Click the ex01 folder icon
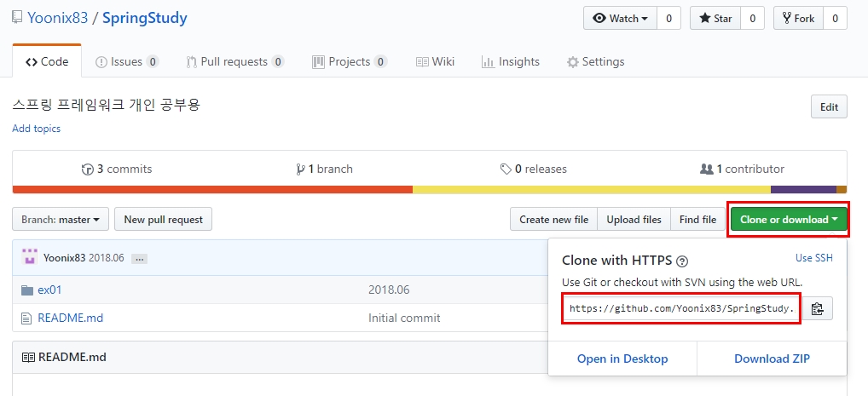Viewport: 868px width, 396px height. (26, 290)
